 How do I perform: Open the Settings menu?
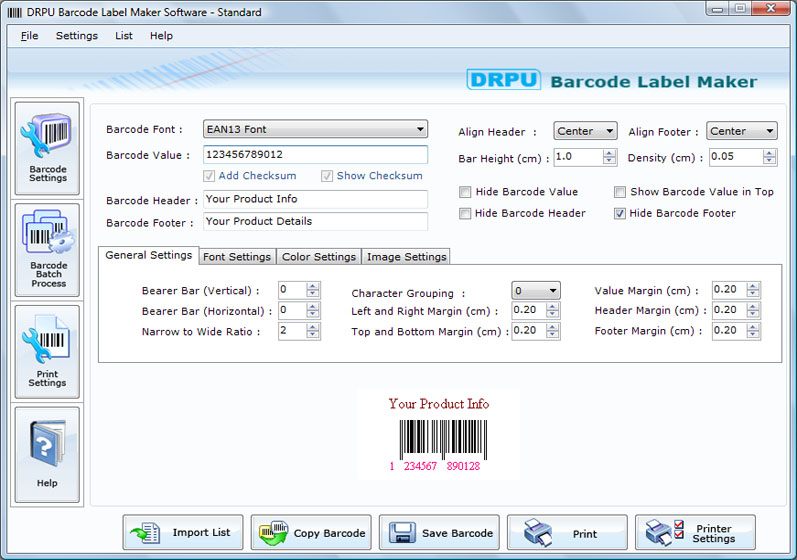click(x=77, y=36)
